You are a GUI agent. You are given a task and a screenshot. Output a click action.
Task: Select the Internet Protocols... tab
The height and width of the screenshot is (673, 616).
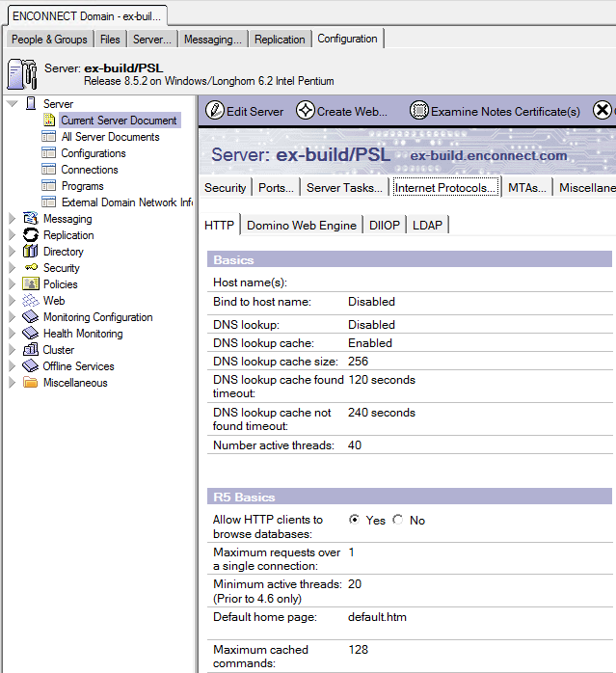click(x=445, y=188)
